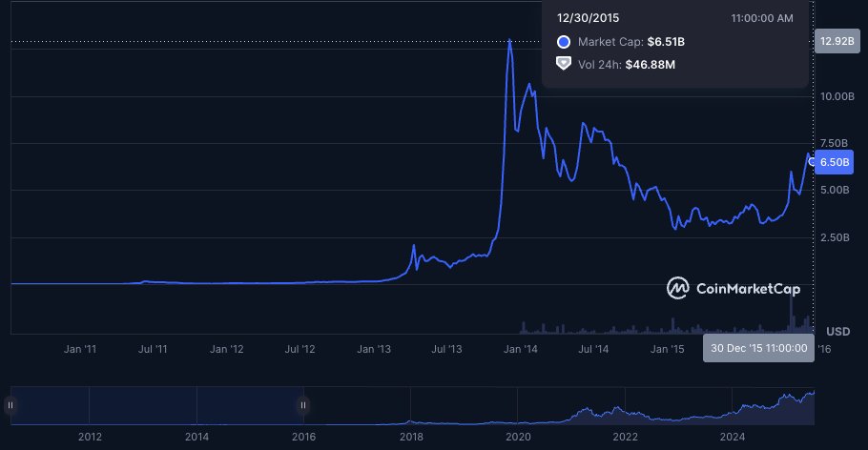Click the Jul '12 date axis label

[300, 349]
